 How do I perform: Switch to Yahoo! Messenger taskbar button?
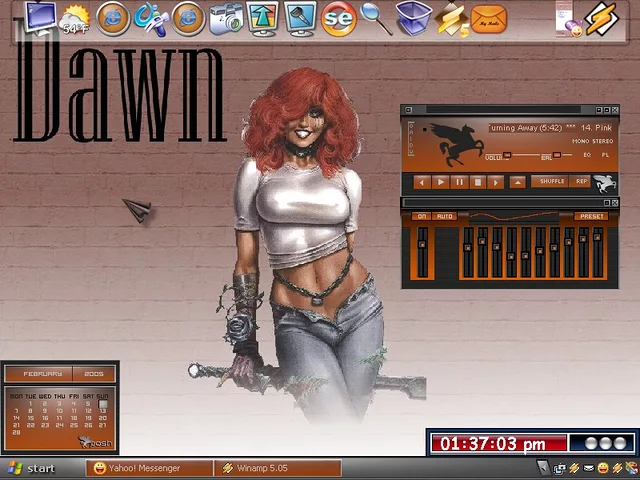point(149,468)
